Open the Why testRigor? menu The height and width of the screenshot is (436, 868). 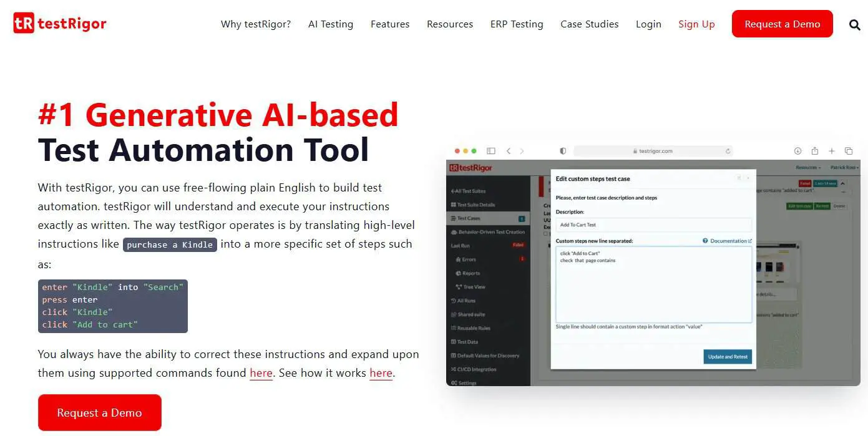tap(256, 24)
